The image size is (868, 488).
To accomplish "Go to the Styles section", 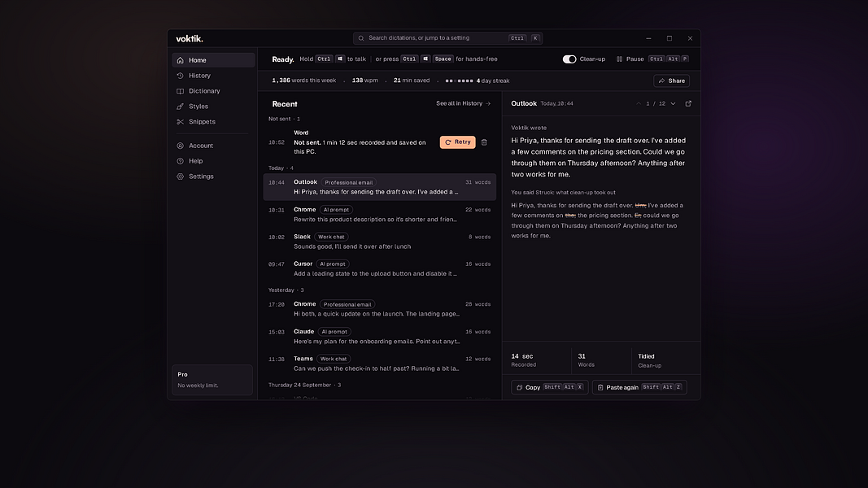I will coord(213,107).
